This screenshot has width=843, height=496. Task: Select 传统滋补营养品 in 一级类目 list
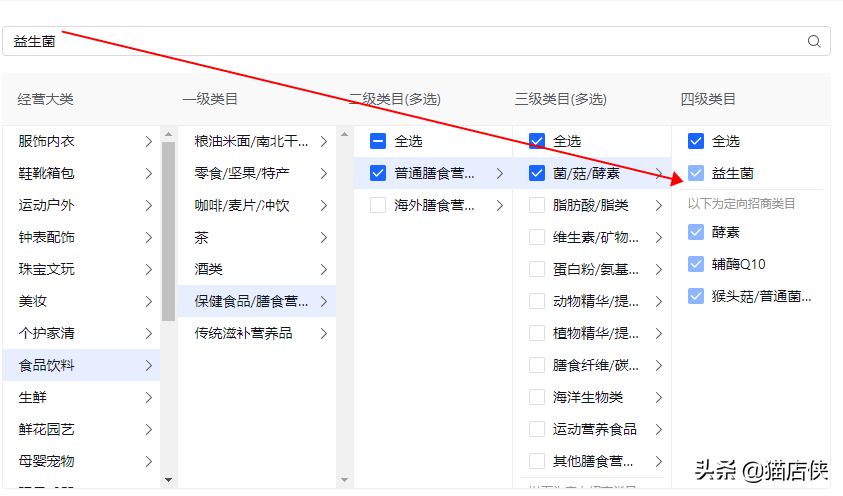click(257, 333)
